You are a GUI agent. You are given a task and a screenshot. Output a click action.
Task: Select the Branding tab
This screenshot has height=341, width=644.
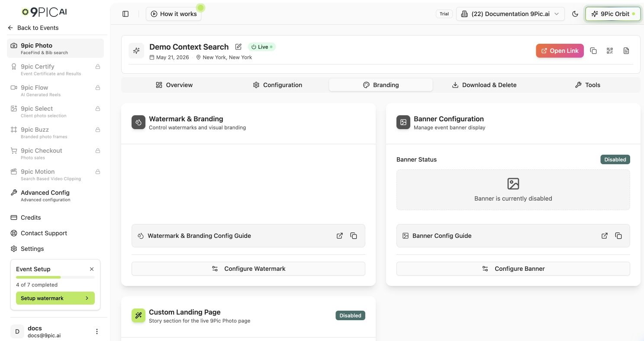381,85
